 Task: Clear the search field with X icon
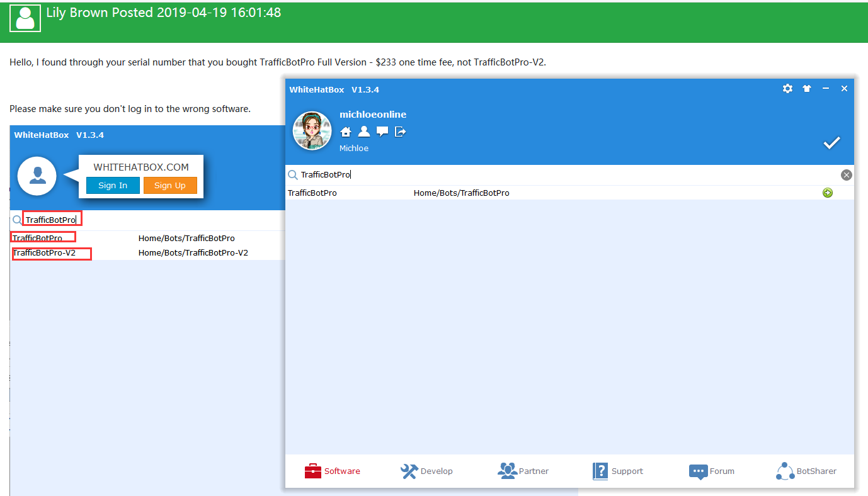(x=846, y=175)
